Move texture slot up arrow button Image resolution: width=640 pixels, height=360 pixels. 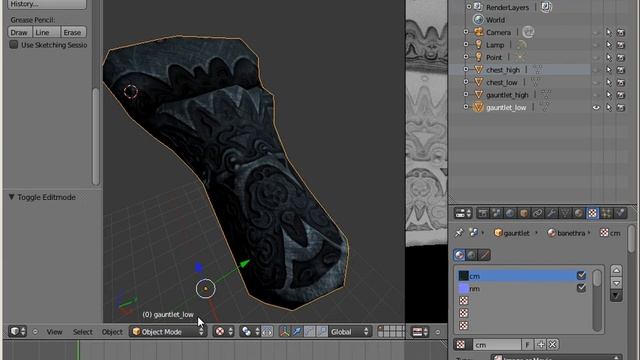(616, 270)
